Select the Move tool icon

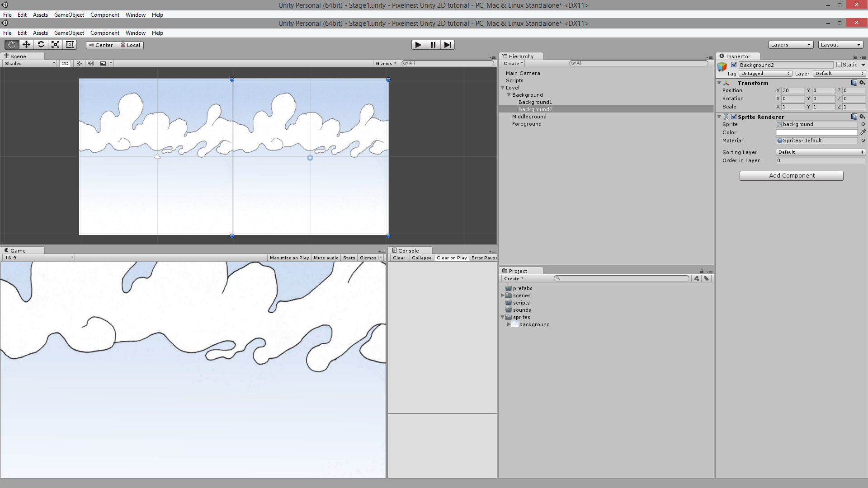pos(26,45)
